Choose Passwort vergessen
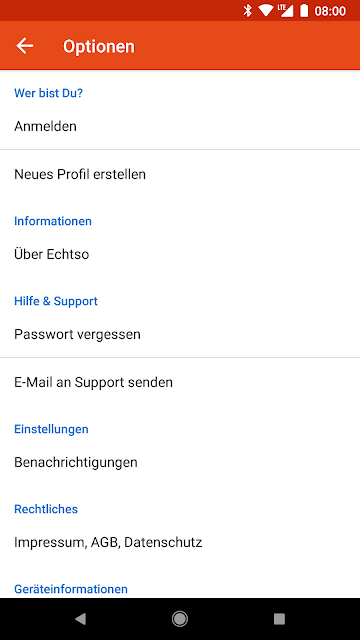 pos(180,334)
